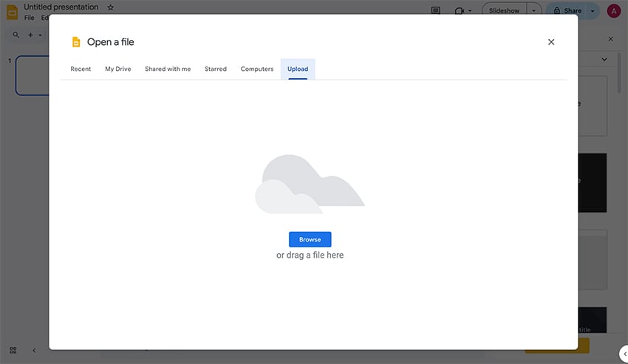
Task: Select the Upload tab
Action: coord(298,69)
